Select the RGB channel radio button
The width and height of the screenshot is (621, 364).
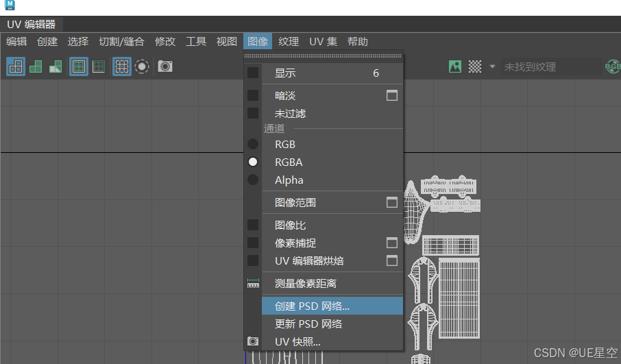[253, 144]
